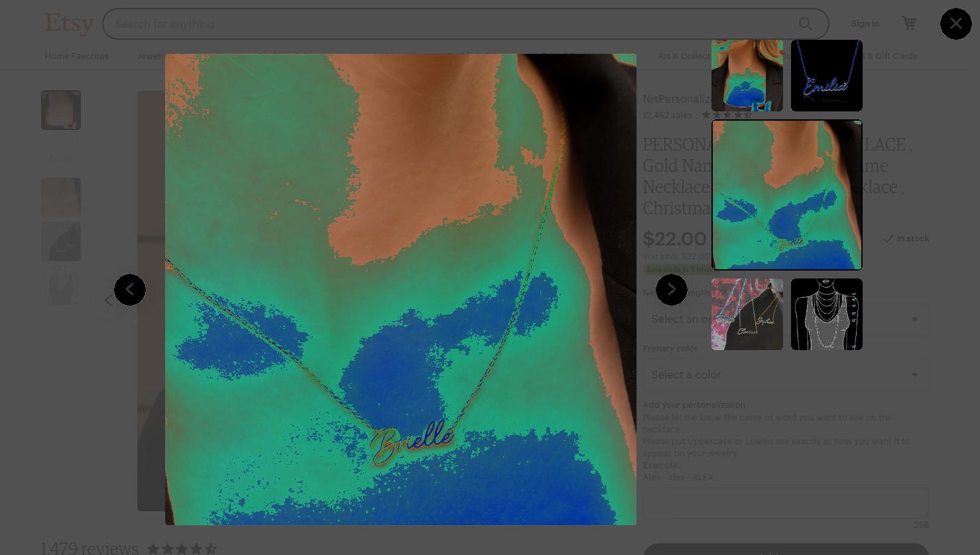Click the shop star rating
This screenshot has width=980, height=555.
727,115
